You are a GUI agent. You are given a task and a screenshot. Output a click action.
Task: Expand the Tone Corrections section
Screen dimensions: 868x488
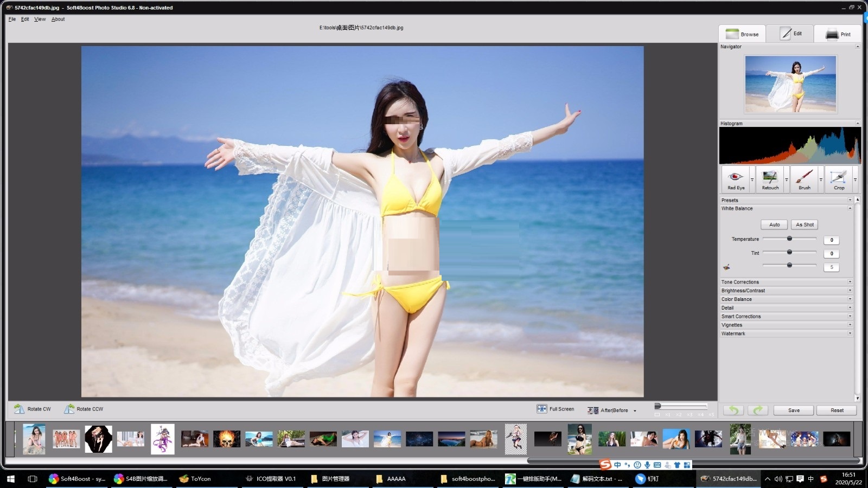tap(785, 281)
